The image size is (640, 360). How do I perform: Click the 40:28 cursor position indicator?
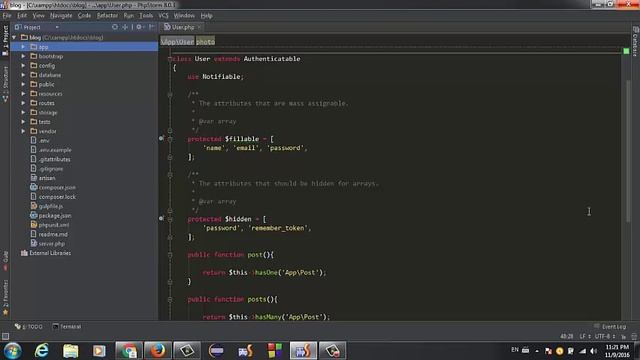tap(567, 336)
